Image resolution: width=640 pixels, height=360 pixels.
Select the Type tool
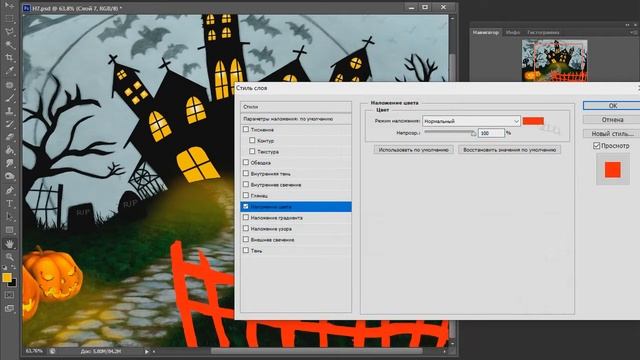pos(9,203)
